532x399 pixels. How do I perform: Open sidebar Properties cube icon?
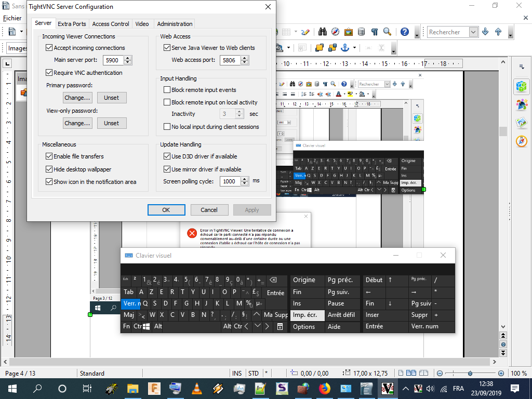(x=521, y=86)
